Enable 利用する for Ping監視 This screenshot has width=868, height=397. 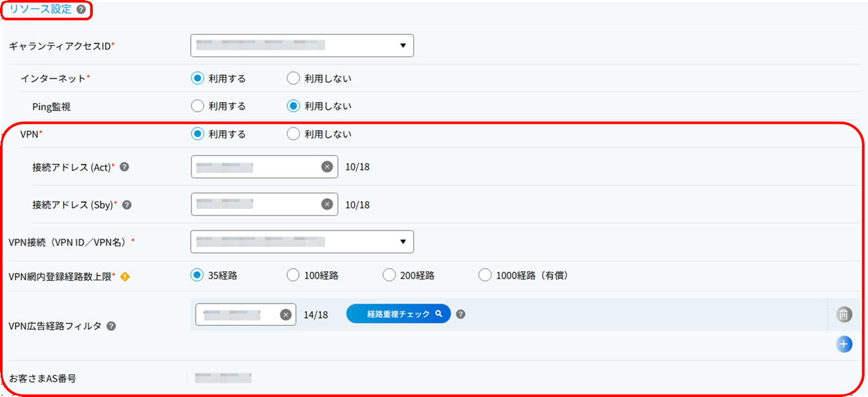[x=196, y=106]
